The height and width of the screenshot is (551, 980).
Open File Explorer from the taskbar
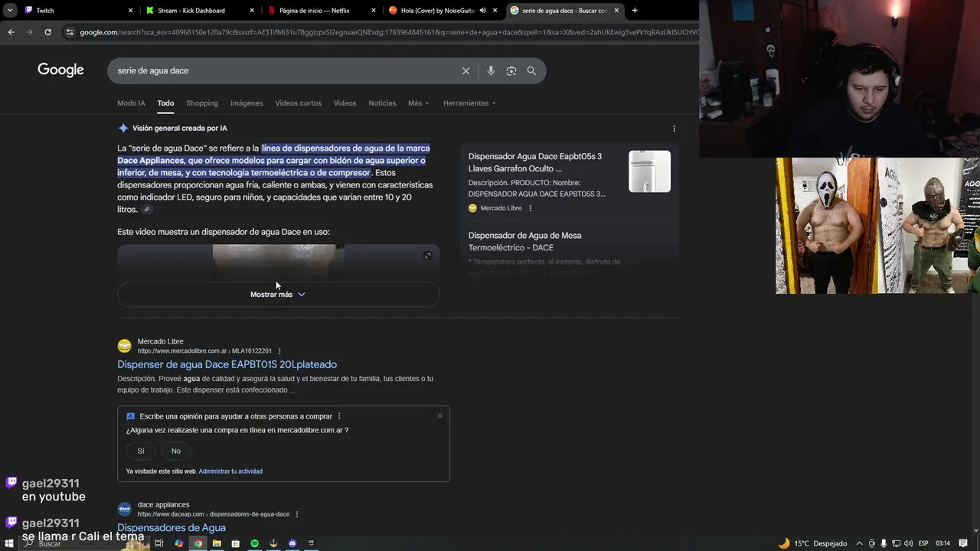[x=217, y=543]
